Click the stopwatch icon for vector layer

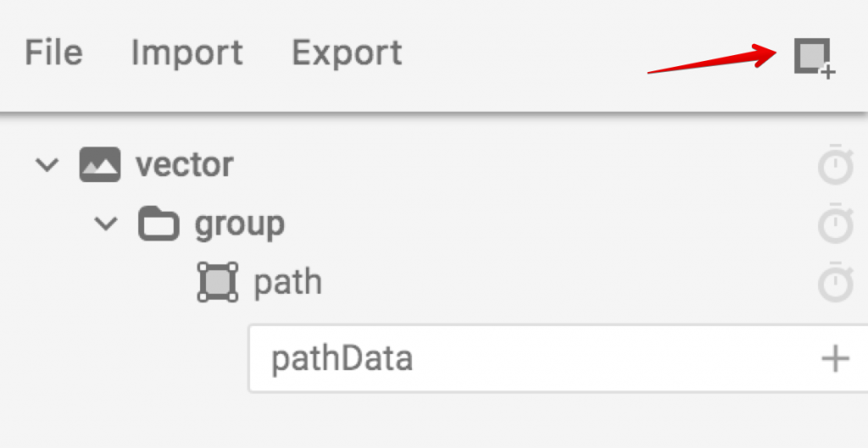point(835,165)
